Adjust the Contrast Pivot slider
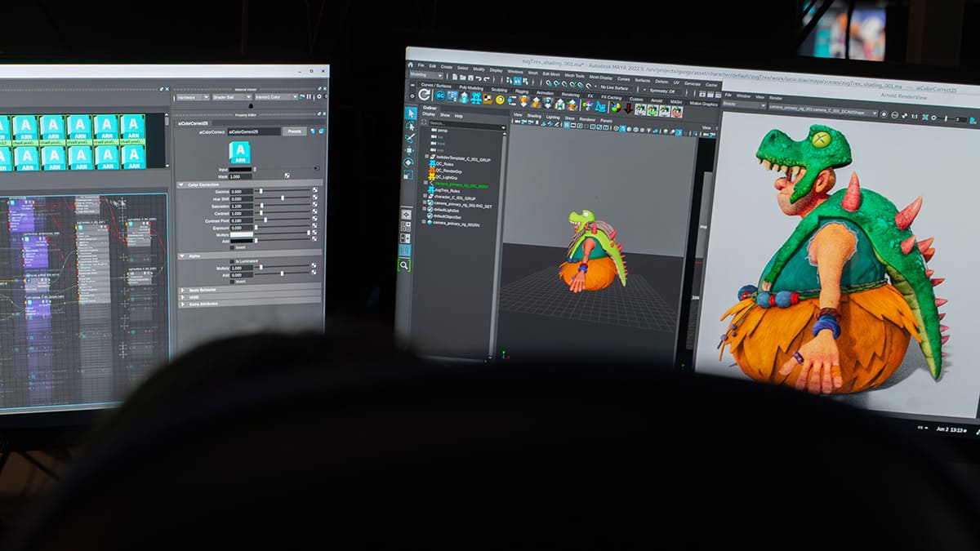This screenshot has height=551, width=980. [x=283, y=220]
